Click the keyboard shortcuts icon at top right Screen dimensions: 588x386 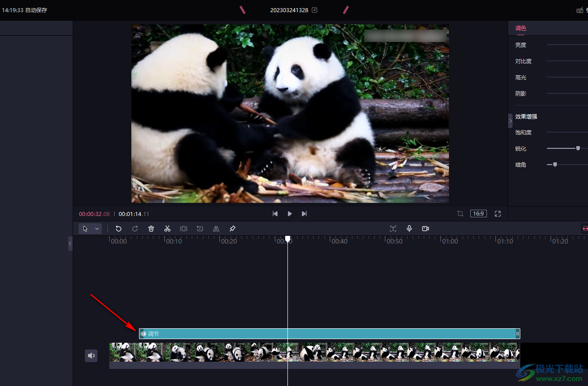pos(580,10)
